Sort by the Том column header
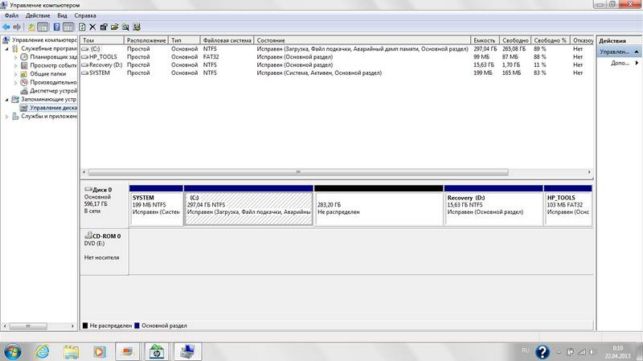 pyautogui.click(x=102, y=40)
